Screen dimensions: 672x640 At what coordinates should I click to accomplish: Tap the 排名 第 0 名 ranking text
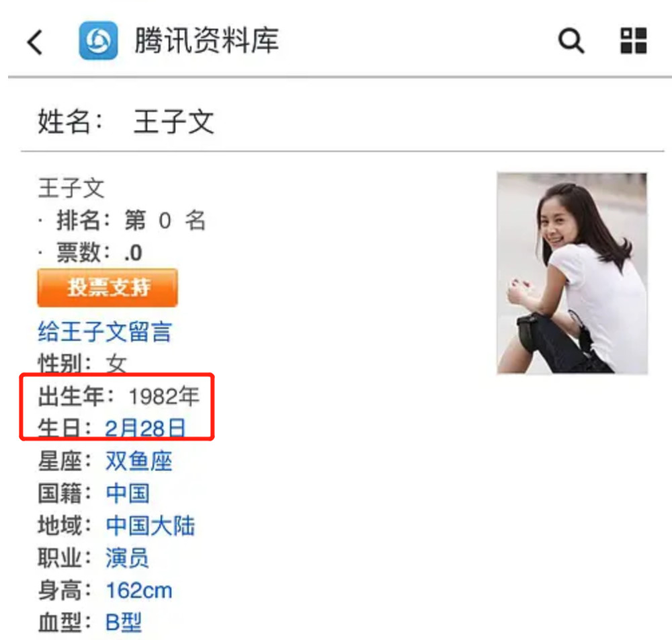131,221
